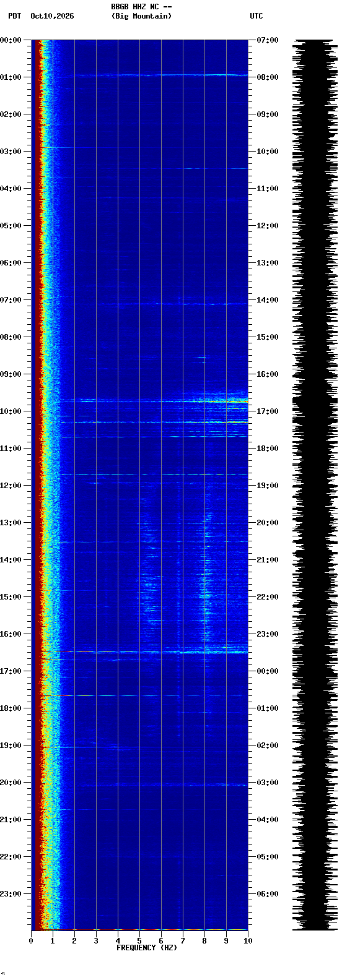Click the 'PDT' timezone label
The width and height of the screenshot is (342, 980).
(x=14, y=16)
